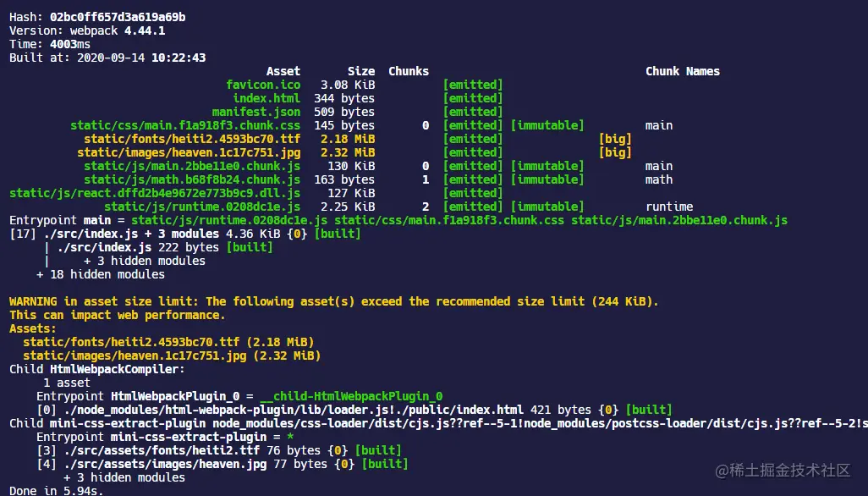Click the Done in 5.94s line

pyautogui.click(x=57, y=490)
